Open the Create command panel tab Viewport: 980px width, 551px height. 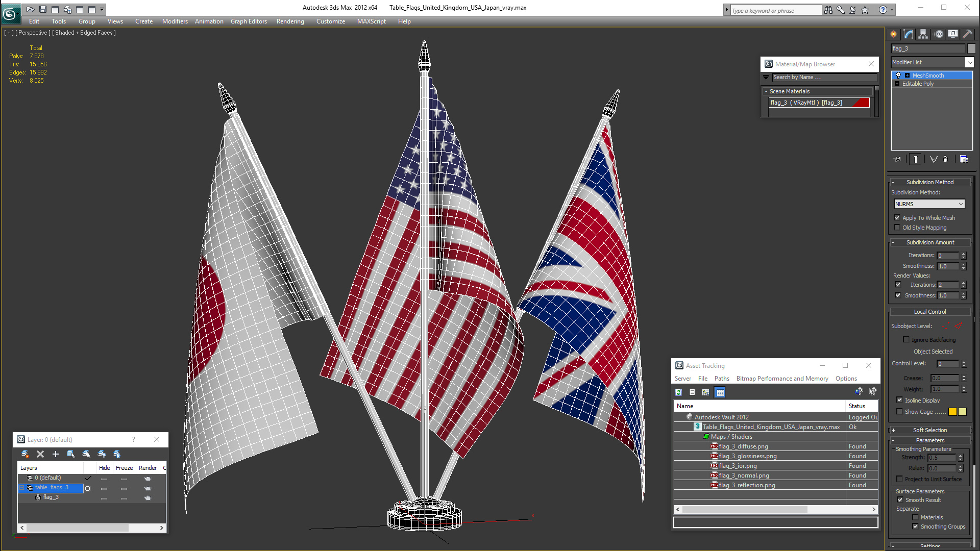click(x=894, y=34)
